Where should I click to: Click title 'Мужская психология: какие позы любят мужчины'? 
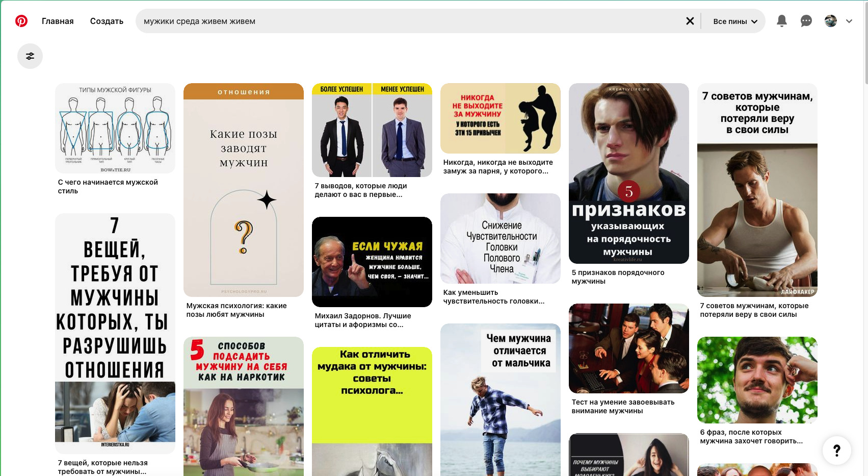tap(236, 310)
